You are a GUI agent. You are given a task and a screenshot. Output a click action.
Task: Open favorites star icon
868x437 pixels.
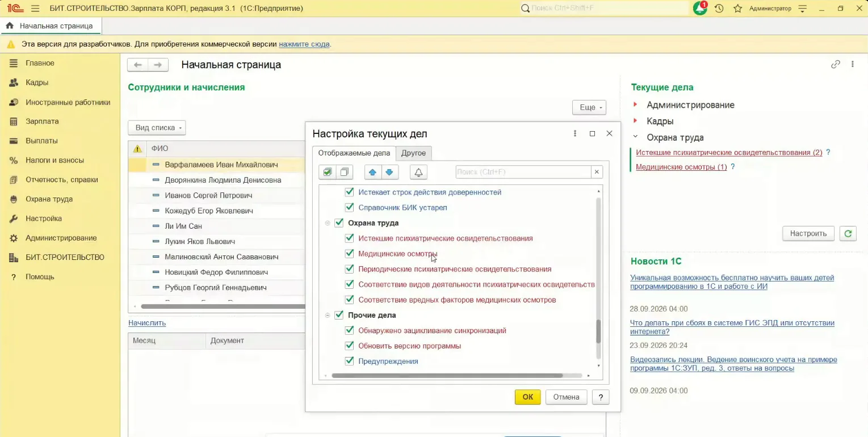[x=737, y=9]
